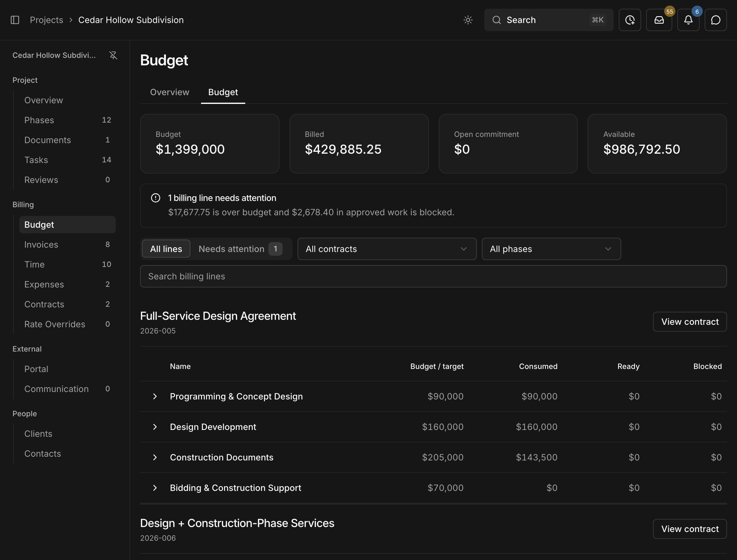The height and width of the screenshot is (560, 737).
Task: Switch to the Overview tab
Action: click(x=170, y=92)
